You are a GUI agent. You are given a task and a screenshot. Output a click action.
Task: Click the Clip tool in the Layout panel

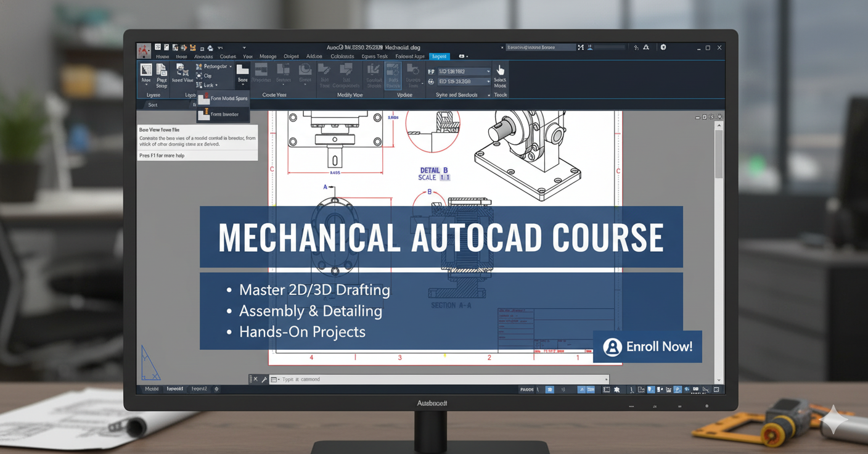[x=206, y=75]
